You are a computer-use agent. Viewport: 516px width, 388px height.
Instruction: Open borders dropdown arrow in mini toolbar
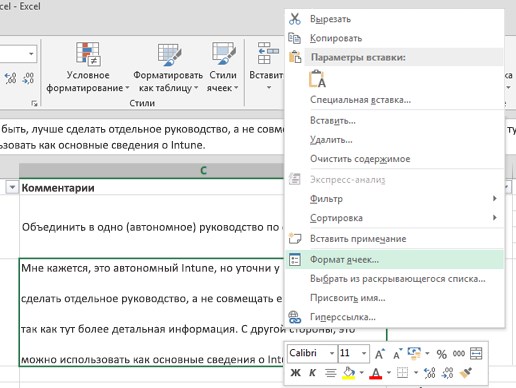[x=416, y=373]
